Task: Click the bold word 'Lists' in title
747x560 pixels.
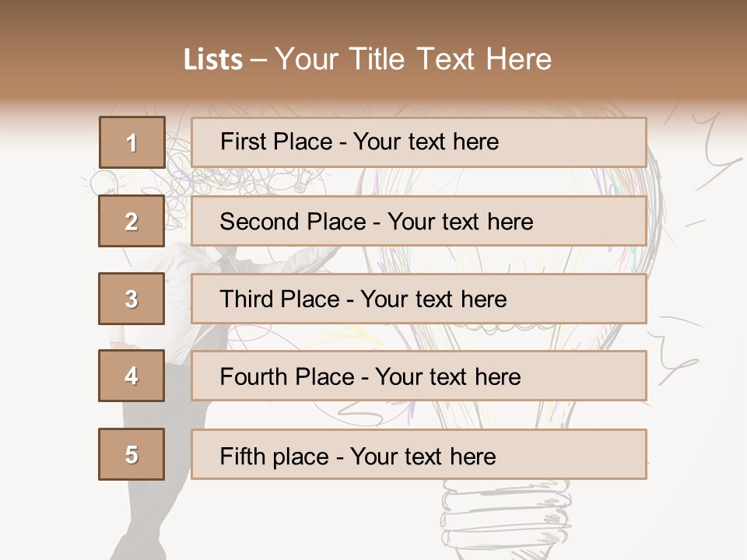Action: [213, 60]
